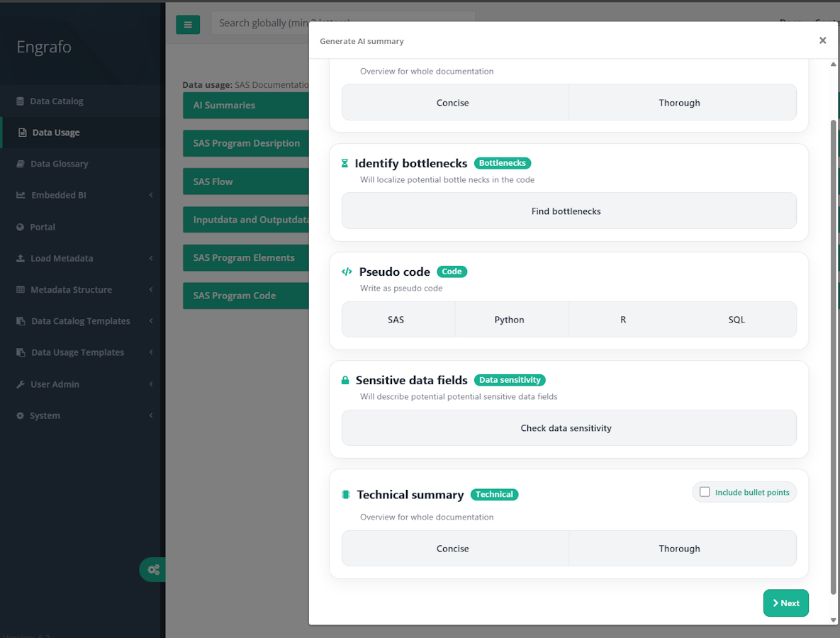Image resolution: width=840 pixels, height=638 pixels.
Task: Click the dialog's vertical scrollbar
Action: coord(833,354)
